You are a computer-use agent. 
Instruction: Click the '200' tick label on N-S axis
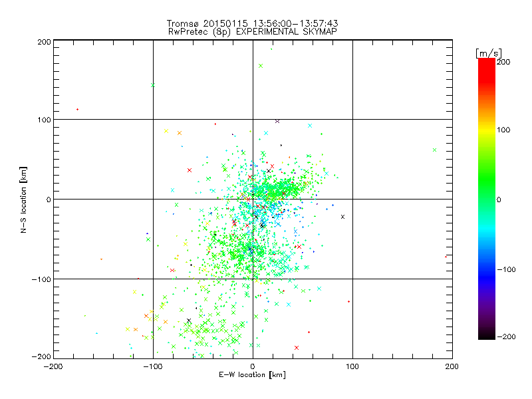(x=44, y=42)
